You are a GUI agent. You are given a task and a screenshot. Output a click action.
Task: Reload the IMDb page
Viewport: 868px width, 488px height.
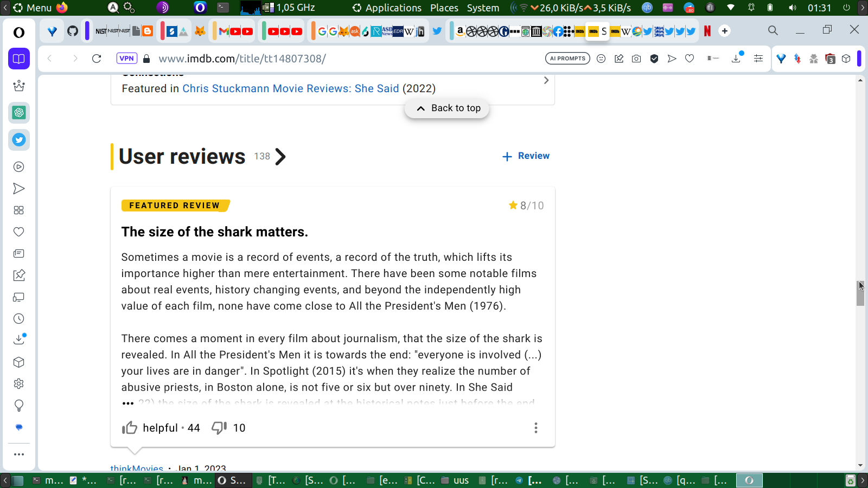pyautogui.click(x=97, y=59)
